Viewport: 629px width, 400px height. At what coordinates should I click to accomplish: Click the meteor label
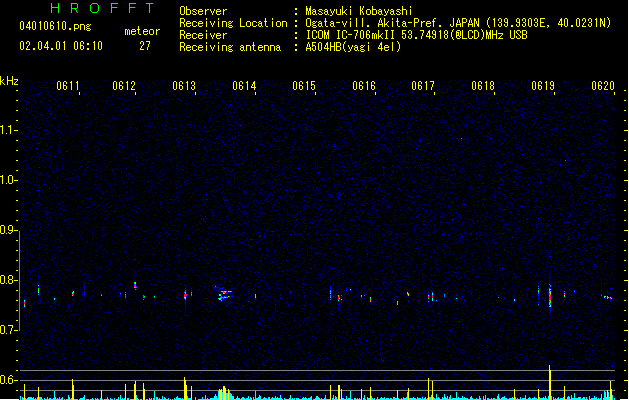click(142, 31)
